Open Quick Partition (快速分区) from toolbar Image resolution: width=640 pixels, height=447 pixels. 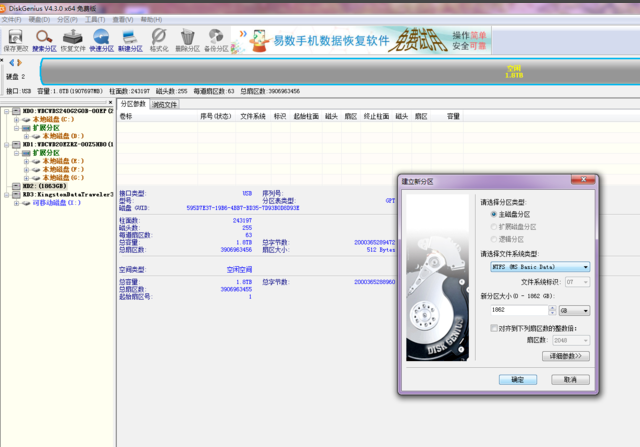[101, 40]
